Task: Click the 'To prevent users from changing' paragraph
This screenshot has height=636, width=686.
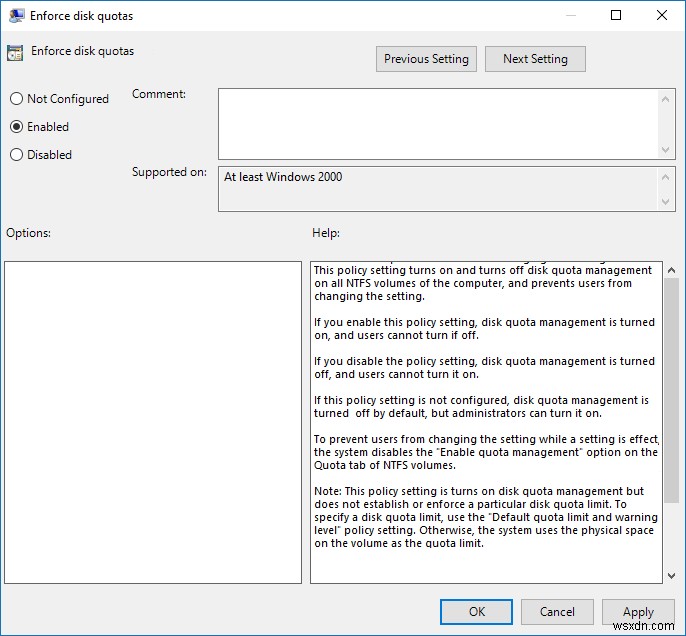Action: tap(486, 452)
